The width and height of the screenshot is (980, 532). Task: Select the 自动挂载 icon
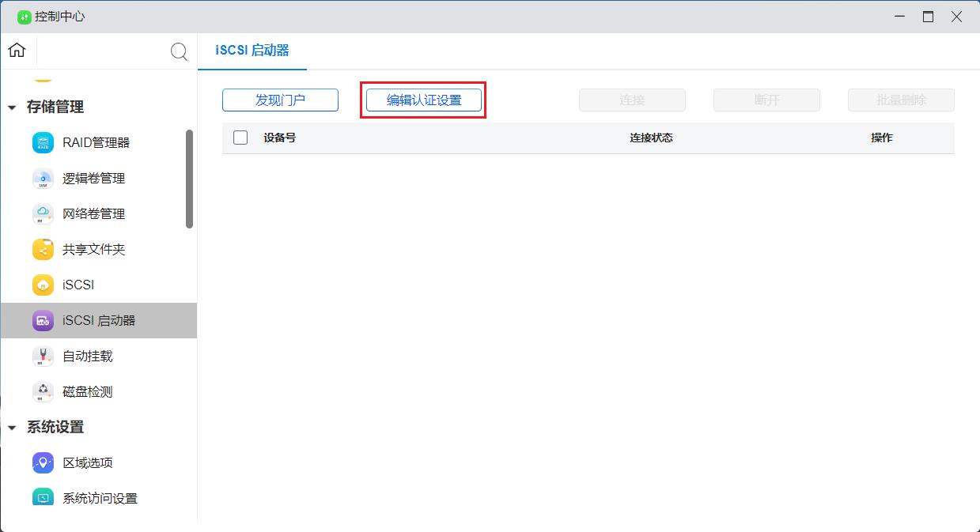point(43,357)
